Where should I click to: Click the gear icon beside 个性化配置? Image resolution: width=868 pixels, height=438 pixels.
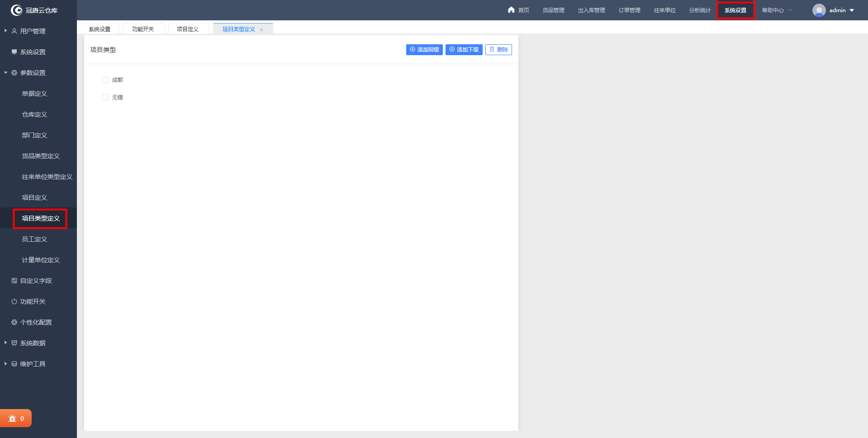click(x=14, y=322)
